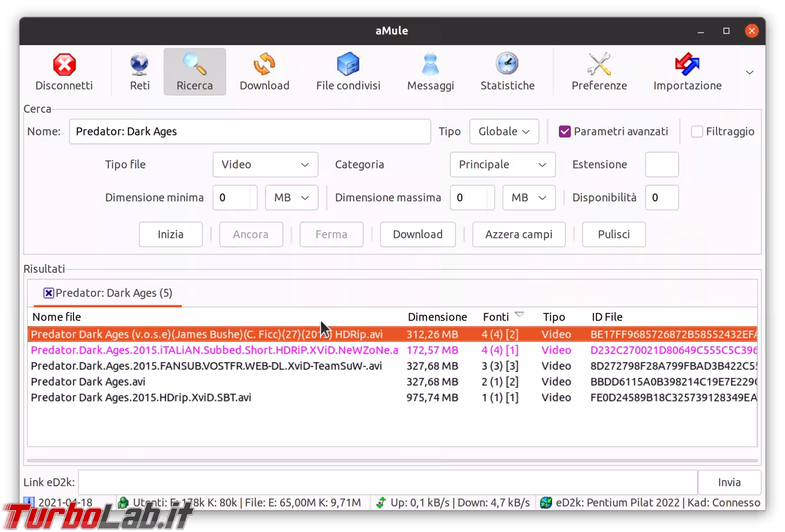Open the Messaggi window
Screen dimensions: 785x532
pyautogui.click(x=430, y=72)
